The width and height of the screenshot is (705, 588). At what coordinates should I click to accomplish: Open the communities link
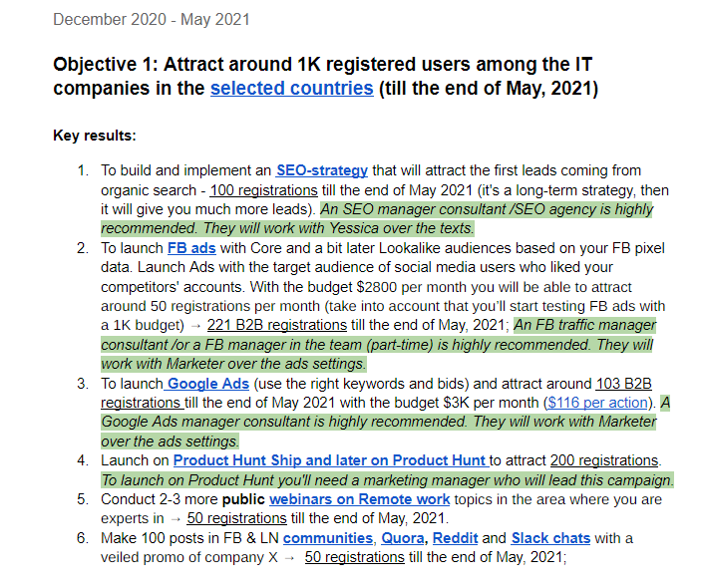tap(328, 538)
